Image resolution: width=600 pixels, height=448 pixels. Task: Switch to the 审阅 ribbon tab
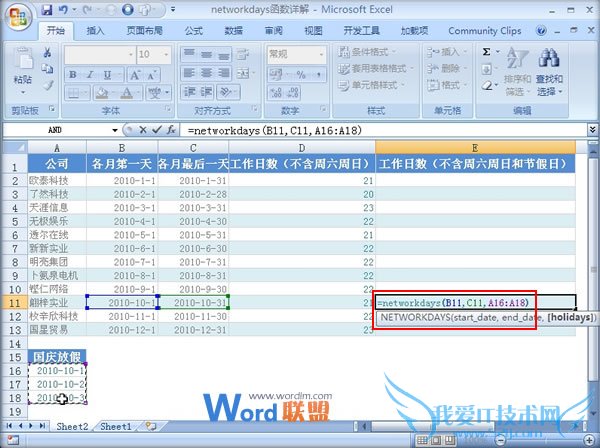[x=273, y=31]
